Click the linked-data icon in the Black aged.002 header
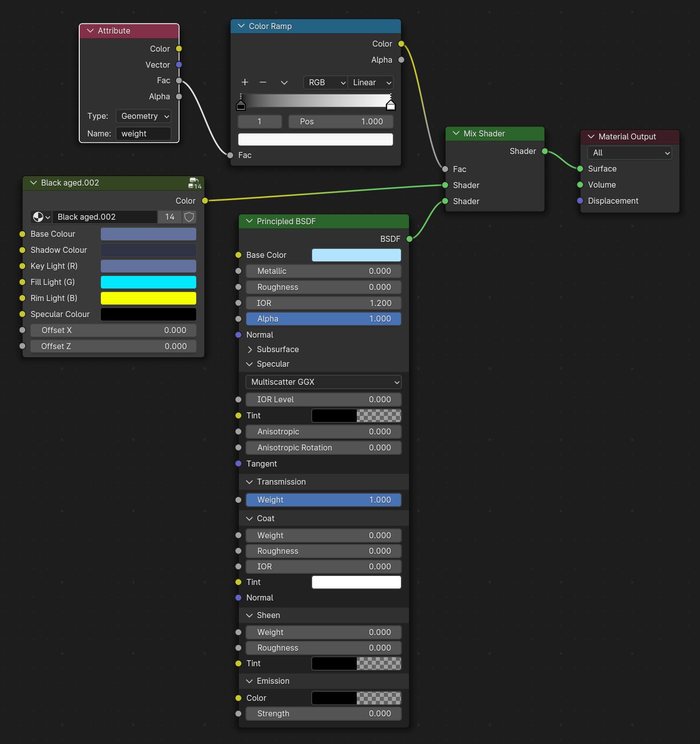 pyautogui.click(x=195, y=183)
